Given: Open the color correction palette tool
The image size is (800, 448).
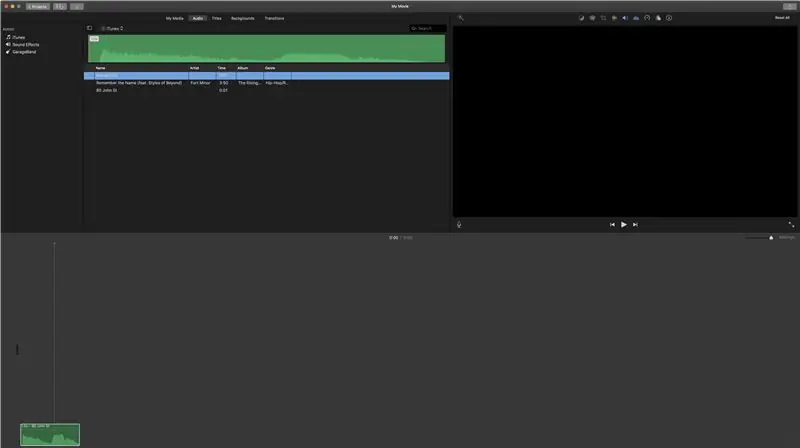Looking at the screenshot, I should click(592, 18).
